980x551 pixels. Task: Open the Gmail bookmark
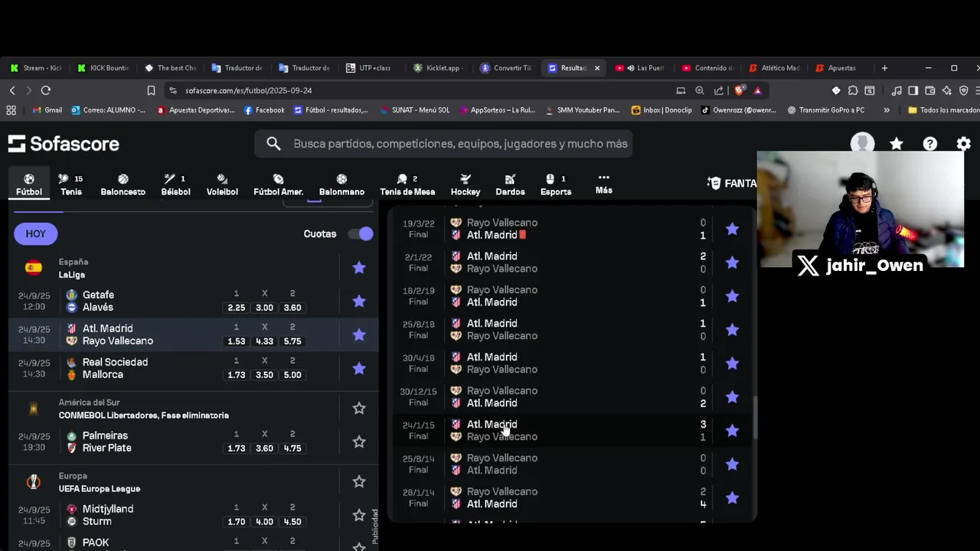click(47, 110)
